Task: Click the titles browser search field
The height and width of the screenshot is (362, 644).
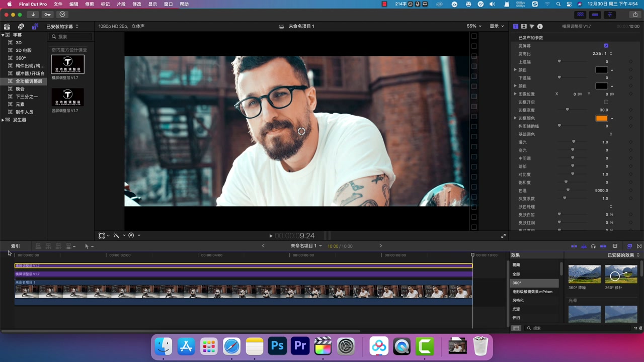Action: (71, 37)
